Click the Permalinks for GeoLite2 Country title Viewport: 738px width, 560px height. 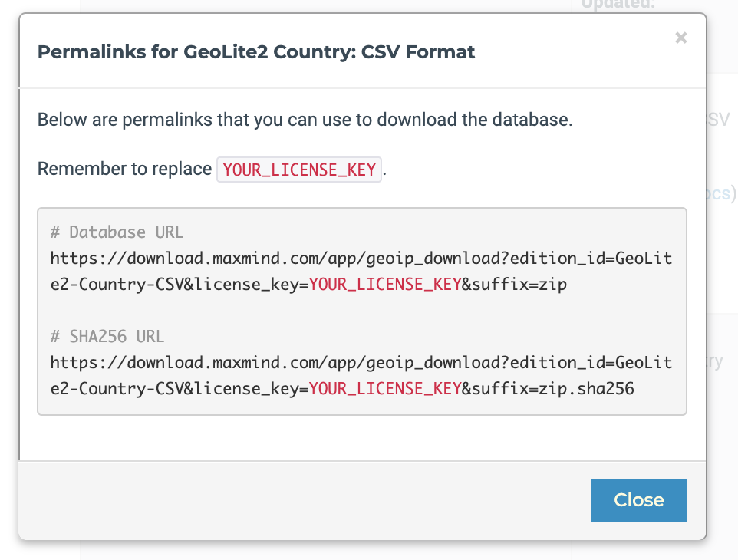(256, 52)
